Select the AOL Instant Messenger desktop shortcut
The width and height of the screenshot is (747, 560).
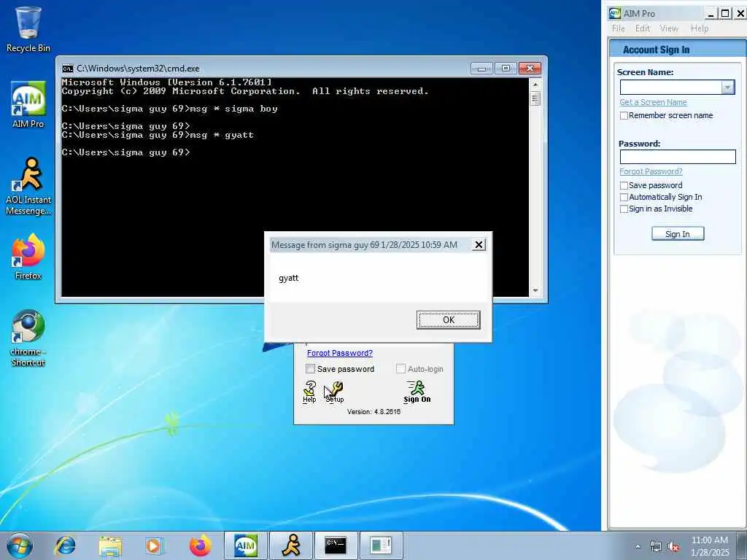(28, 186)
